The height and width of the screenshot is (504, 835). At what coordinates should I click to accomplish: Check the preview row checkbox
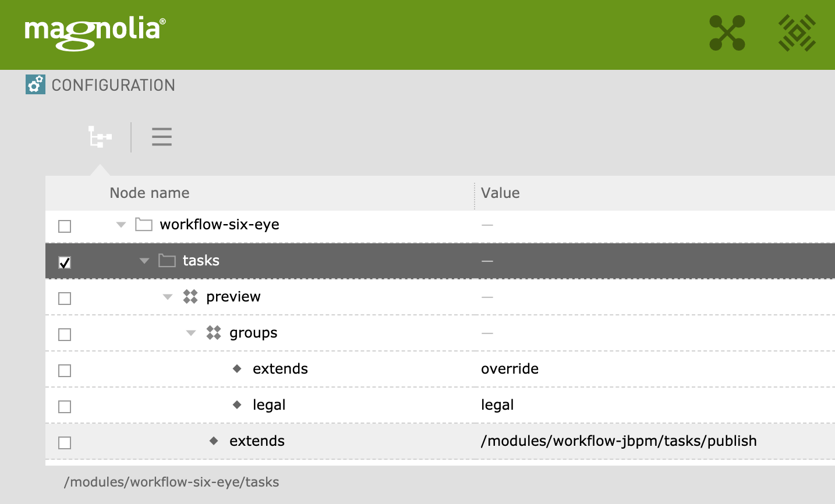pyautogui.click(x=65, y=299)
